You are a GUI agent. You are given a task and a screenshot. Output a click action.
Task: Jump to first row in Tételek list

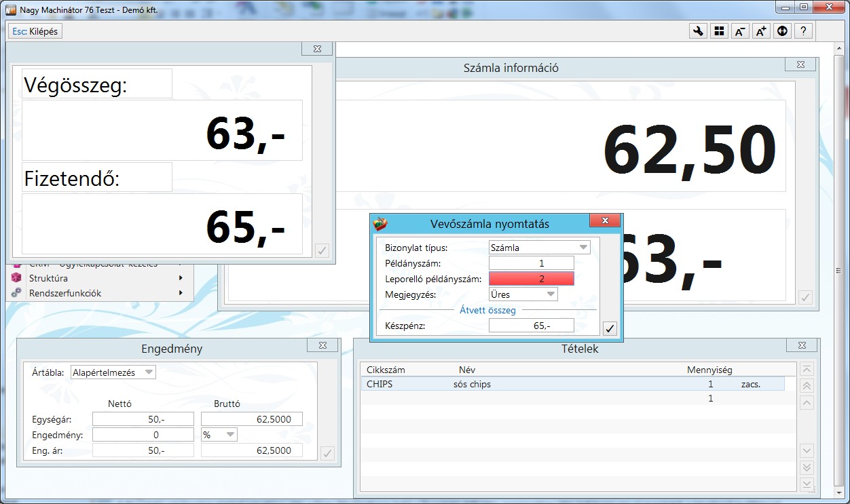tap(807, 370)
